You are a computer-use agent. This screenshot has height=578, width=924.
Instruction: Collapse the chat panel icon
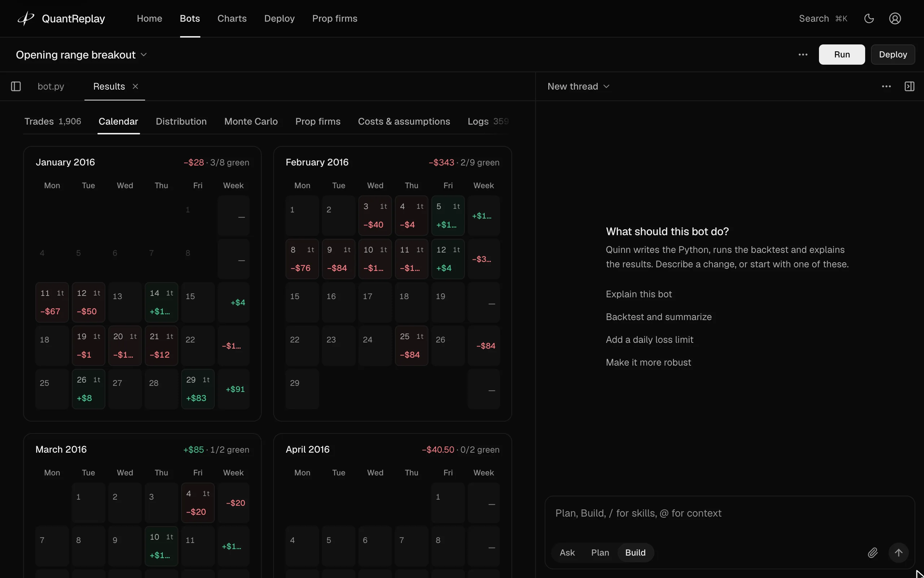(910, 86)
